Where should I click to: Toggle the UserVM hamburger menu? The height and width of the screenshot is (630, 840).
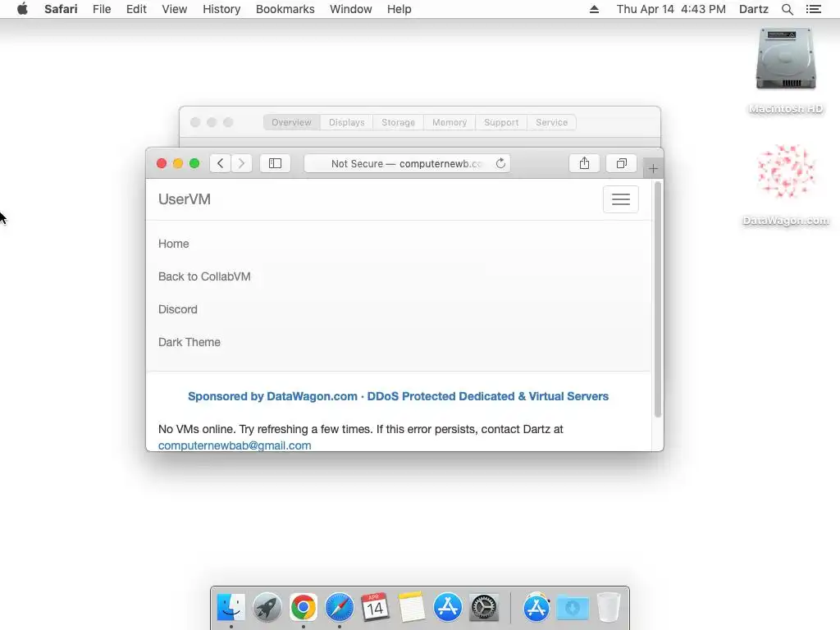620,199
